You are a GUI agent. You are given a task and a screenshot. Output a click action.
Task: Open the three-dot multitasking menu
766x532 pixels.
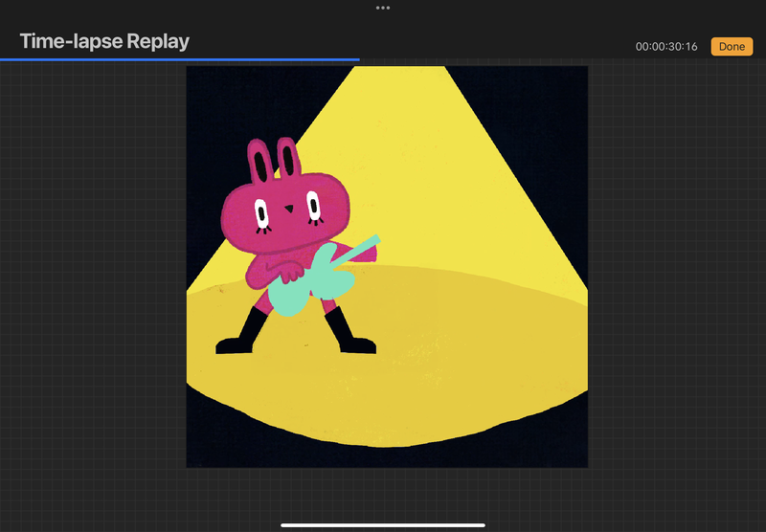(x=383, y=7)
